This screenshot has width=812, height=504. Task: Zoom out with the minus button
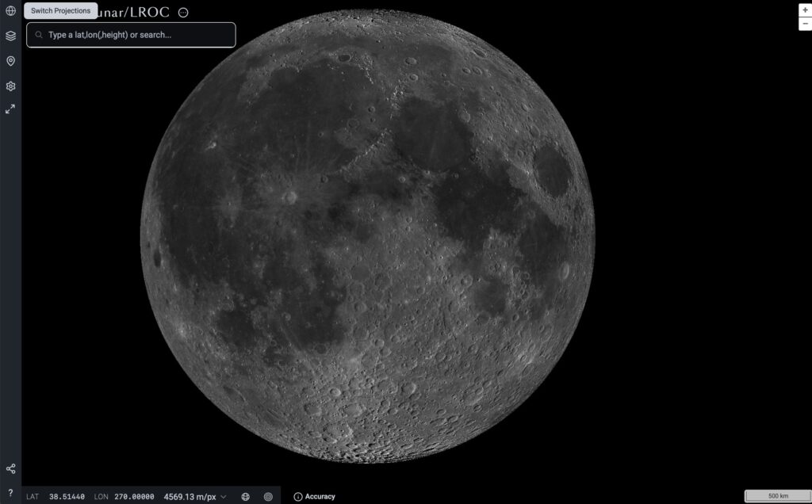point(805,24)
